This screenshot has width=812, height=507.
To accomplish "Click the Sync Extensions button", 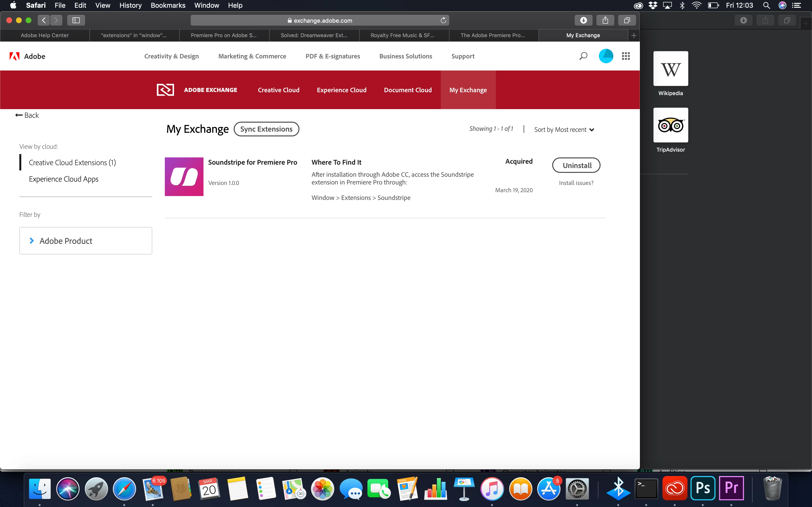I will (x=266, y=129).
